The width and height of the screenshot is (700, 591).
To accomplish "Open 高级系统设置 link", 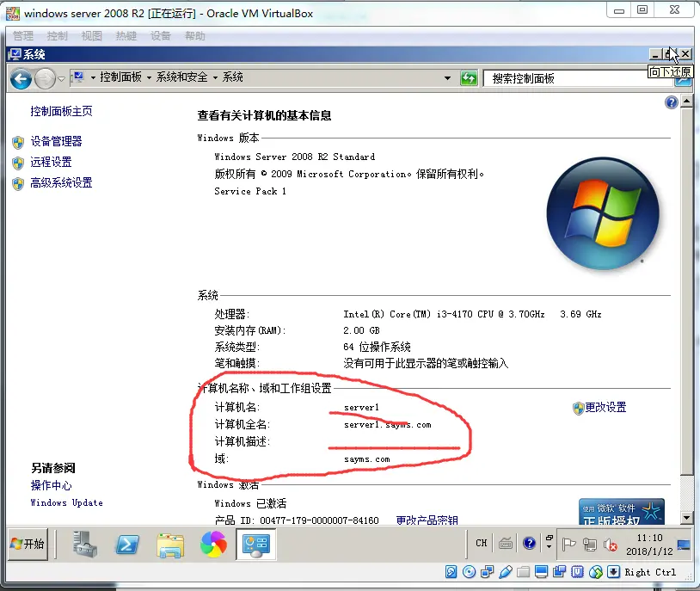I will [x=62, y=182].
